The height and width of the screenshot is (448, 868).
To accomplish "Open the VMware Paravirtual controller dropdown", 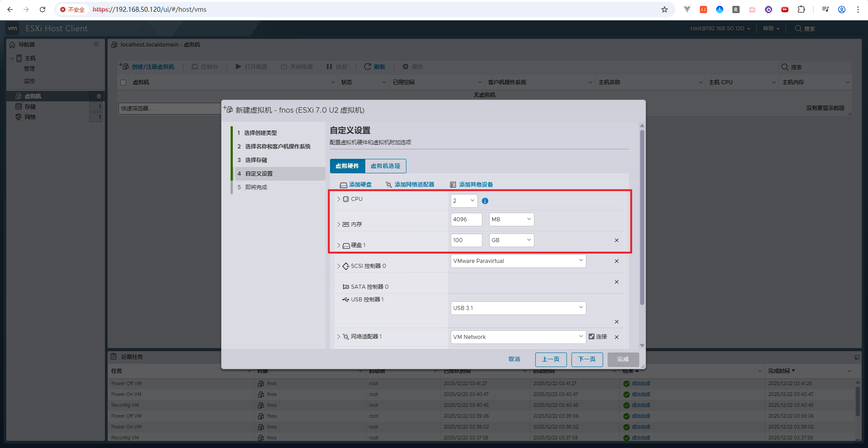I will pos(518,261).
